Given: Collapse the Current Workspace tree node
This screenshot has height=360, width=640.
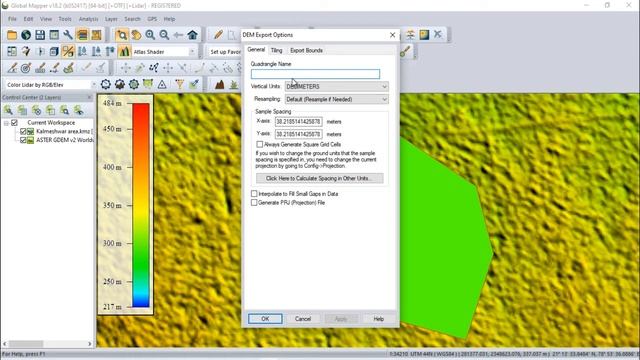Looking at the screenshot, I should pyautogui.click(x=6, y=123).
